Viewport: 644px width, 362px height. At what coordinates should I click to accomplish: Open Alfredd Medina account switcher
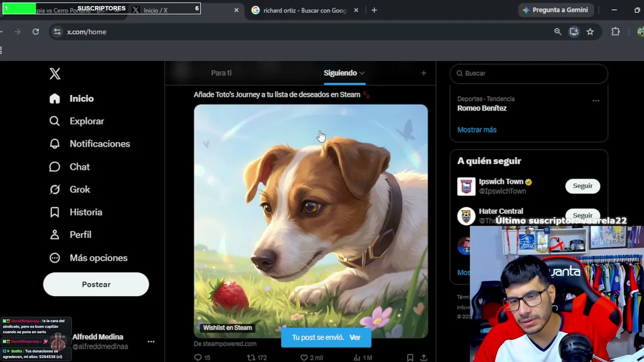[101, 341]
